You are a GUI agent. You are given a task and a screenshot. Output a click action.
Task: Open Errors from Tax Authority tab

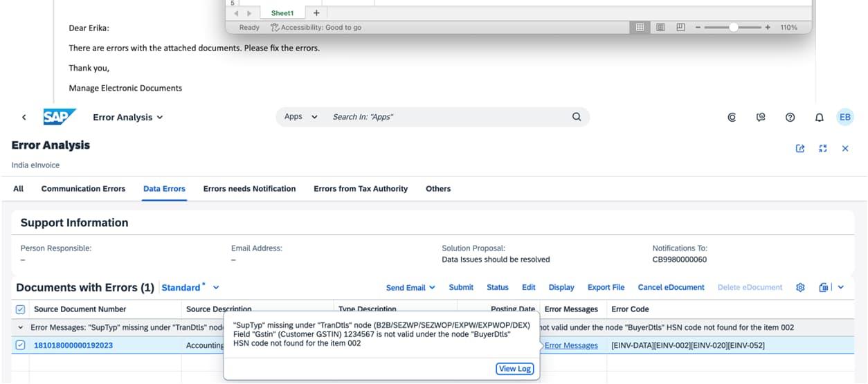click(x=361, y=188)
